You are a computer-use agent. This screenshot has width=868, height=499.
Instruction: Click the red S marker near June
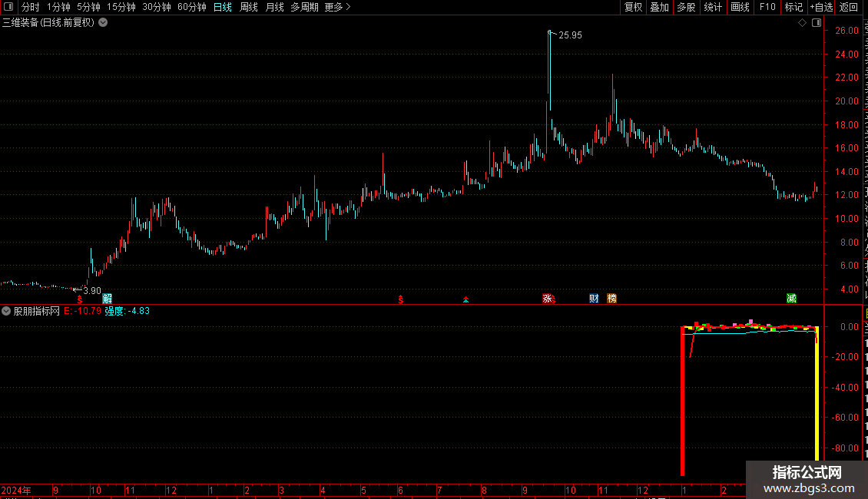[401, 299]
